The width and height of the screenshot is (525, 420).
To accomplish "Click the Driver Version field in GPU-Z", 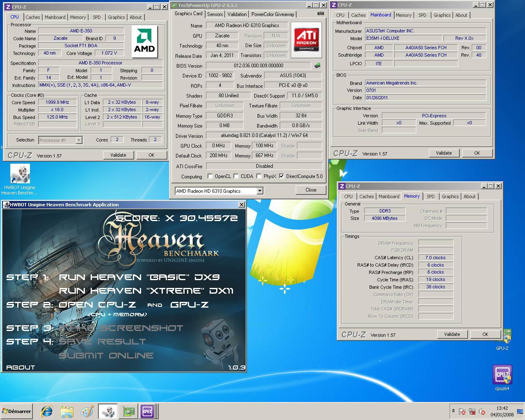I will click(x=265, y=136).
